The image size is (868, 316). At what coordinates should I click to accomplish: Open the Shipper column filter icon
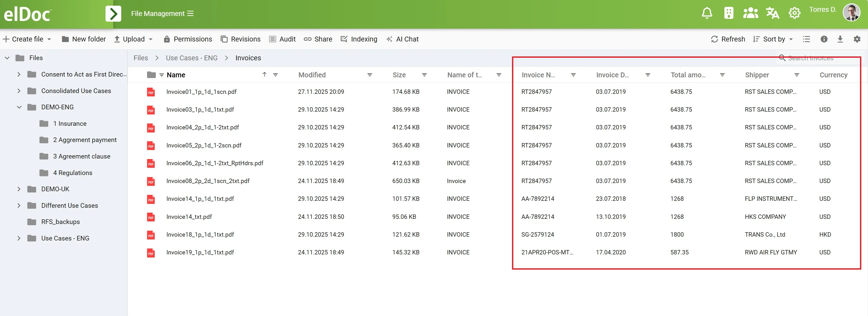797,75
